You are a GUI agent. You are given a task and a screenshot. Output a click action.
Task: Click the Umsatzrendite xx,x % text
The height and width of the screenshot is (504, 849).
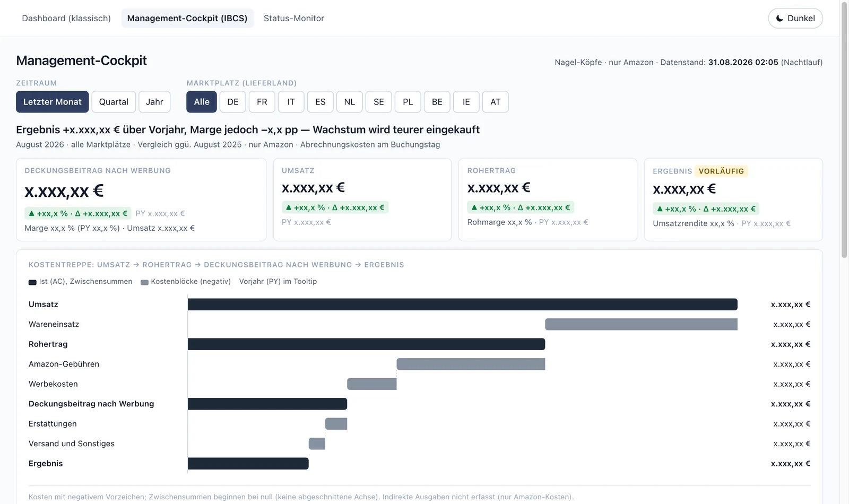694,224
